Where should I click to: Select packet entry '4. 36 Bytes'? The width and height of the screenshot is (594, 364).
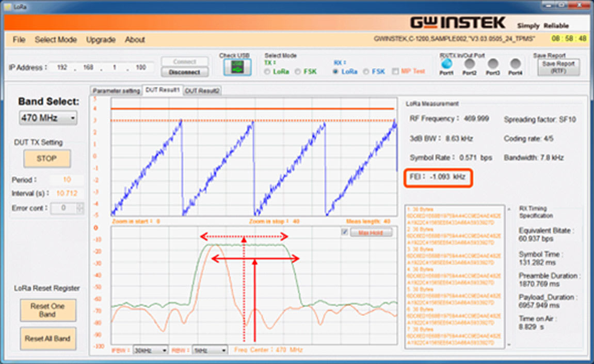pyautogui.click(x=420, y=270)
